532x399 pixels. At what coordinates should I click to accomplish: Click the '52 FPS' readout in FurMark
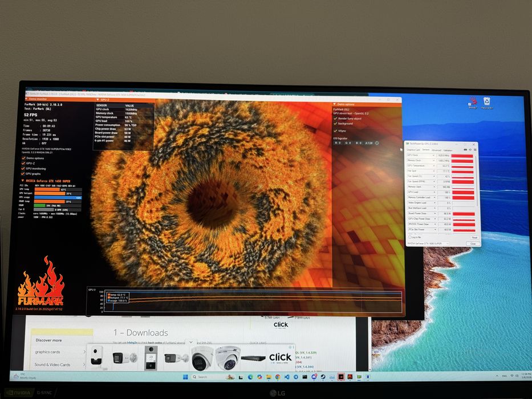coord(31,115)
